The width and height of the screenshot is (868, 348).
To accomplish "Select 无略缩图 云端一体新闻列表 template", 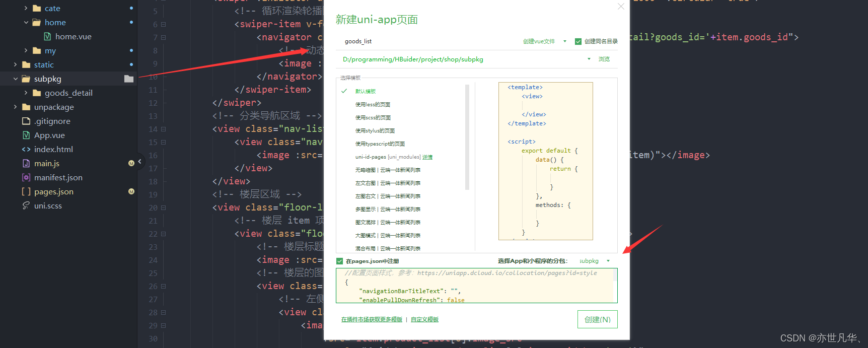I will (388, 170).
